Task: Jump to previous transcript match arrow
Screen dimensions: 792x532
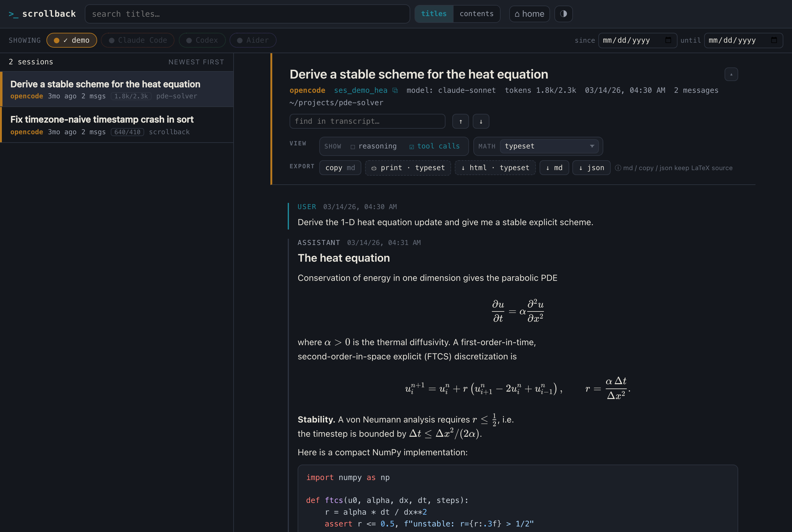Action: [x=460, y=122]
